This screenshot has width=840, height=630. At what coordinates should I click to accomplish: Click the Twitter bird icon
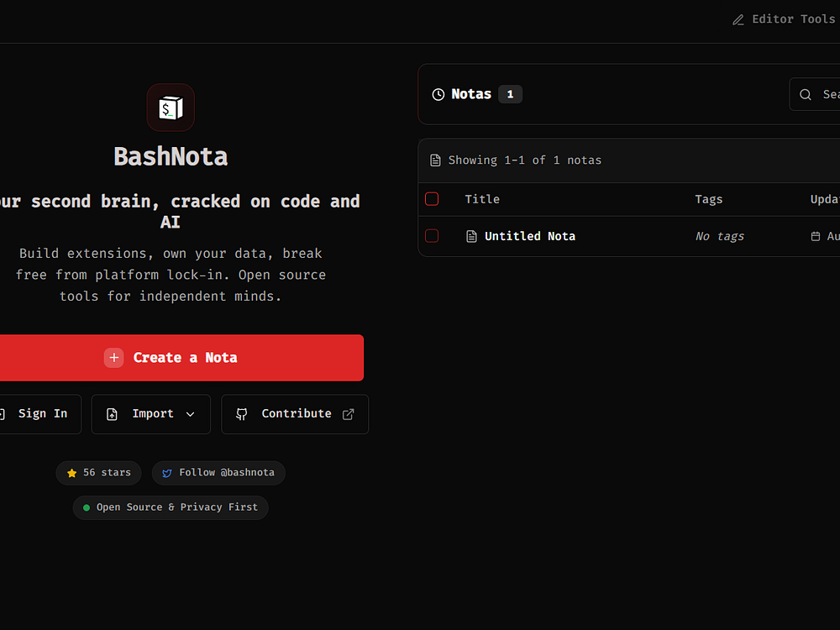coord(167,473)
